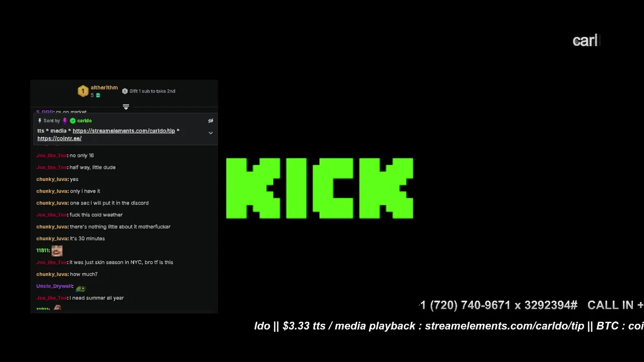Click carldo's username in the pinned message
The image size is (644, 362).
[85, 121]
